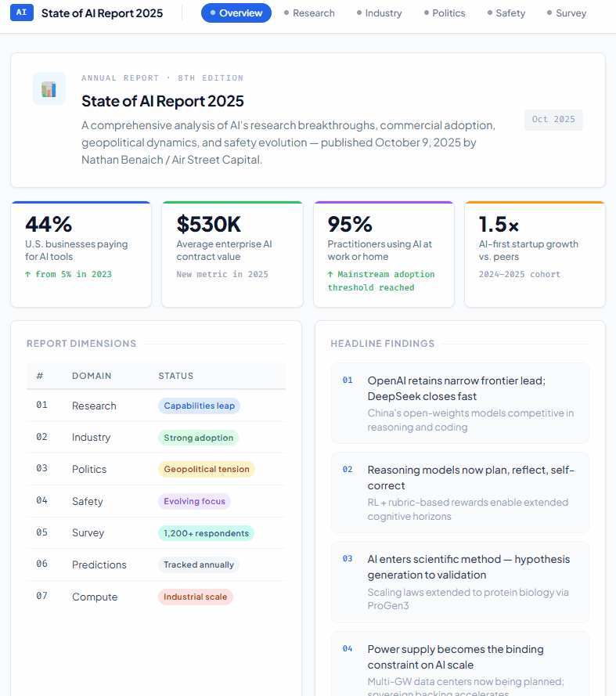
Task: Select the Research domain cell
Action: point(94,406)
